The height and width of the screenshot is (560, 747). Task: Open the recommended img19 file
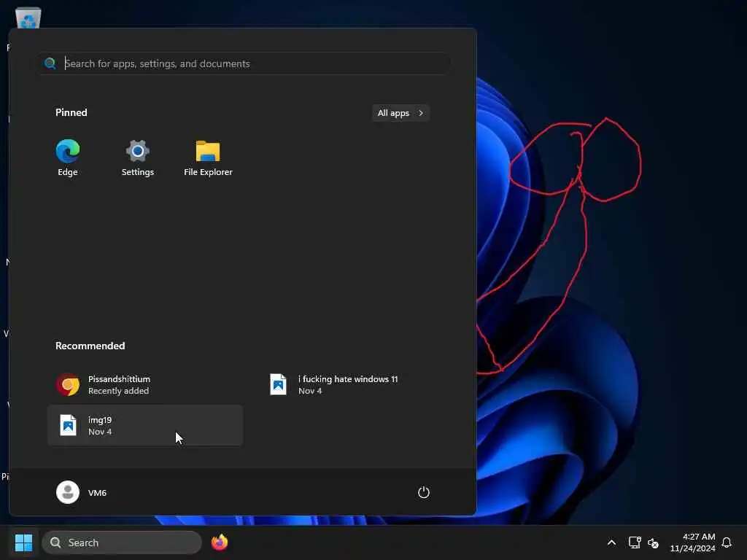pos(145,425)
